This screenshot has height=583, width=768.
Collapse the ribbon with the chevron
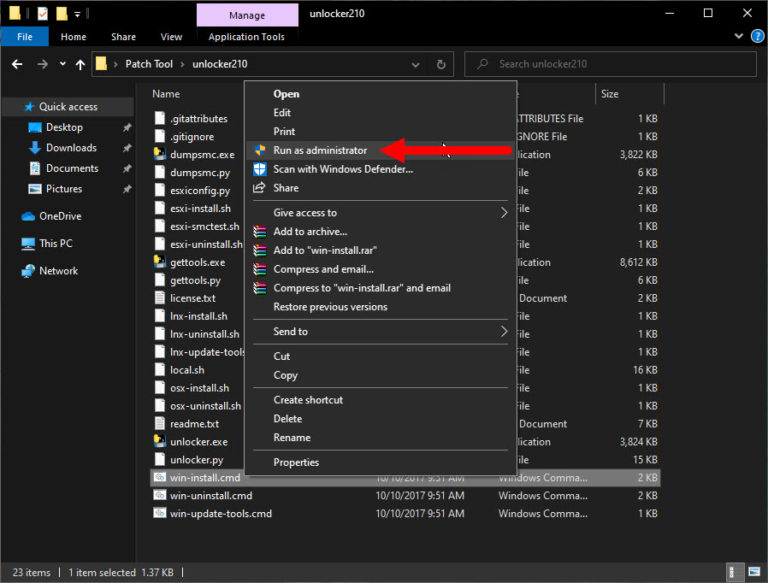(x=739, y=36)
